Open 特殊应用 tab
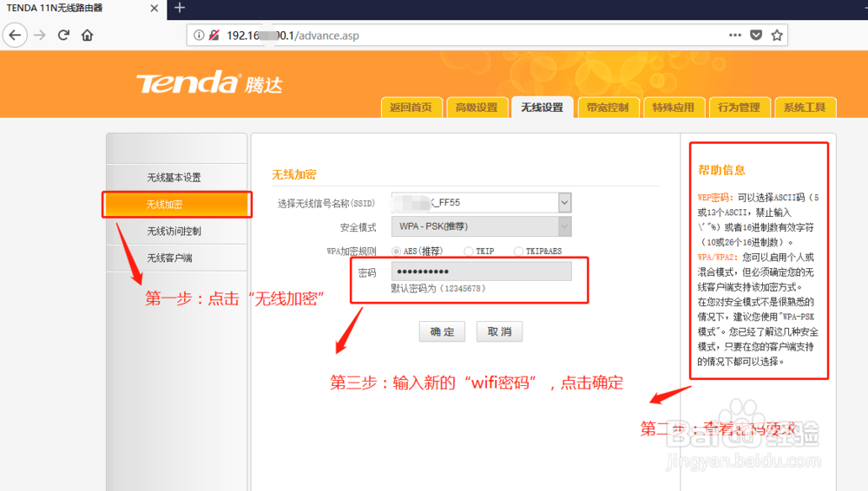 (674, 108)
